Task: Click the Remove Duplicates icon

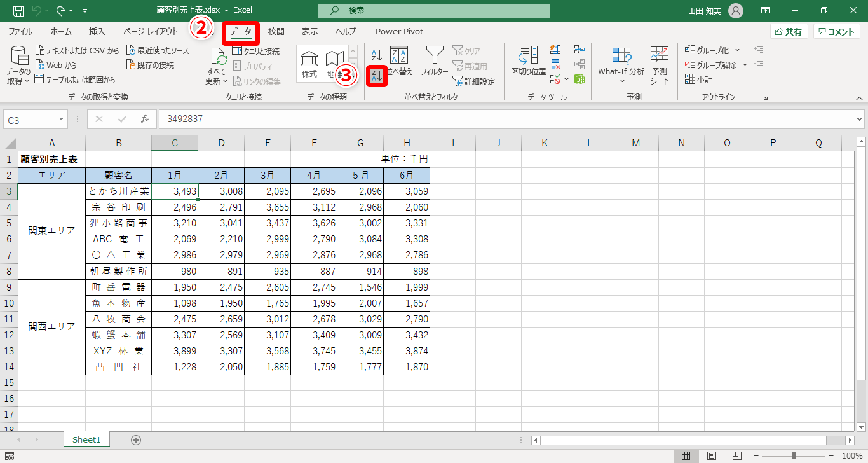Action: (x=555, y=64)
